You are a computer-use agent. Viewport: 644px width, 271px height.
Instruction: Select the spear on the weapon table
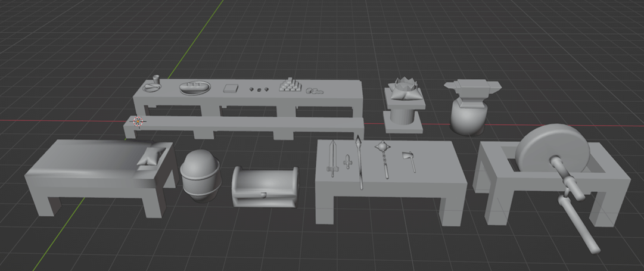pos(359,161)
